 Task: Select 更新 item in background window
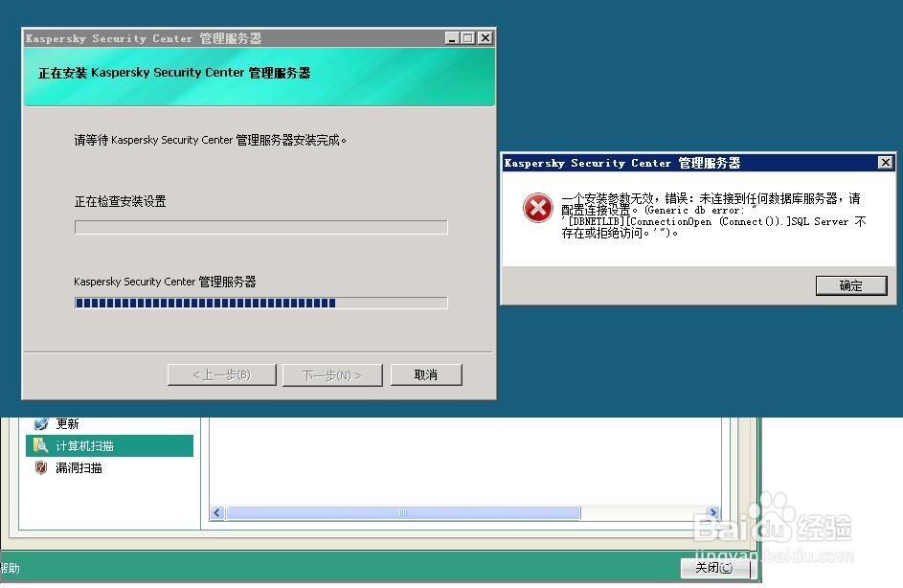point(67,424)
